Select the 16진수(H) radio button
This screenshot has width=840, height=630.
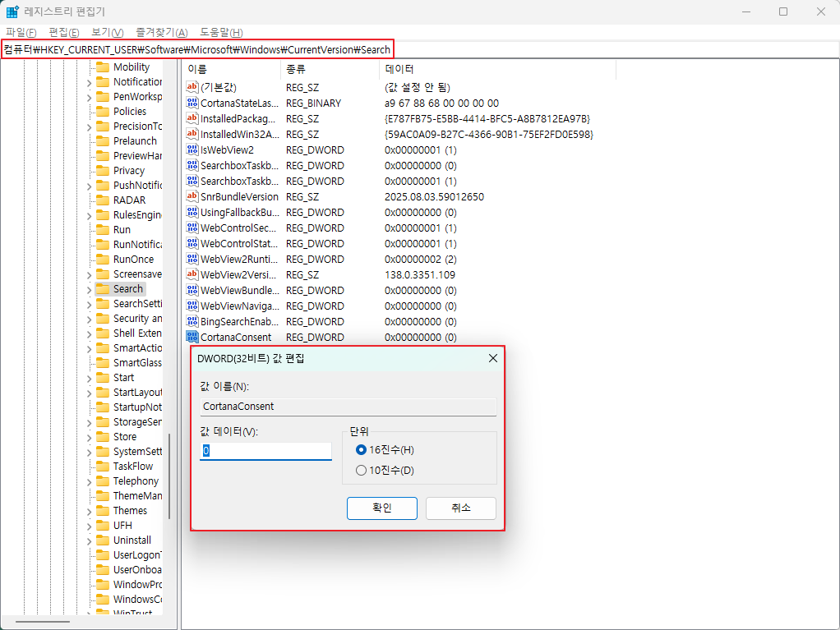click(361, 450)
